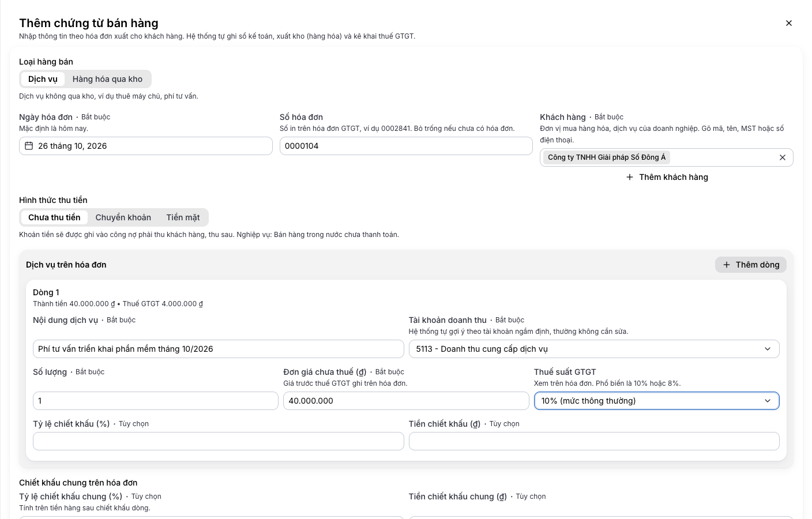Open the invoice date picker field
The width and height of the screenshot is (812, 519).
(146, 146)
